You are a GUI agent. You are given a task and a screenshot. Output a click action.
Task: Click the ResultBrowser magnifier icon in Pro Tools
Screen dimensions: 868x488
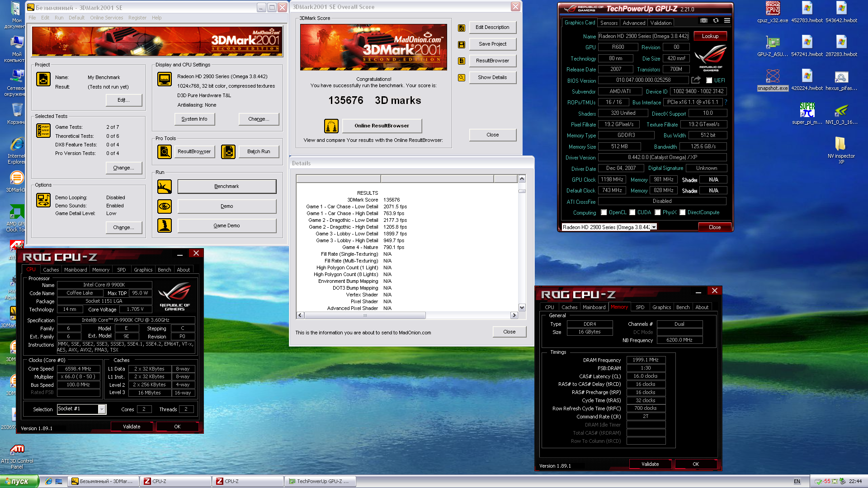(x=164, y=152)
